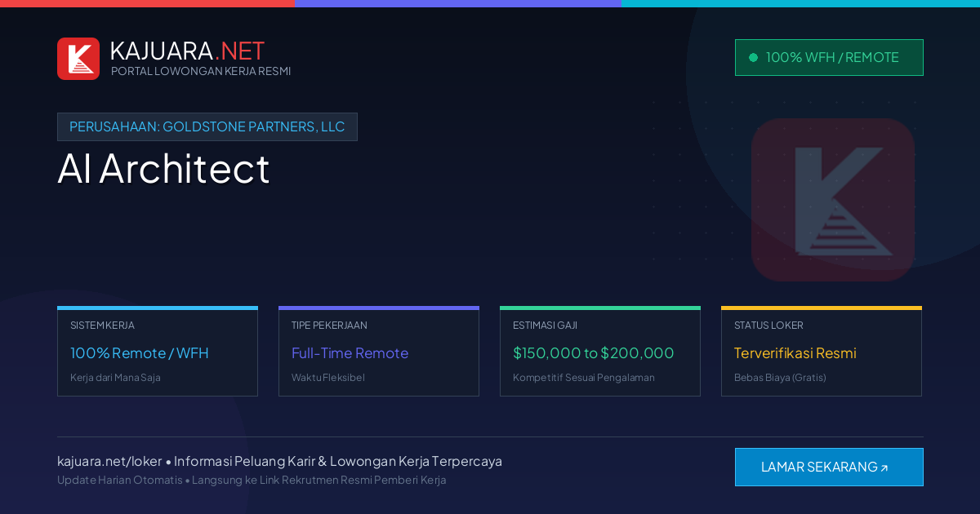Image resolution: width=980 pixels, height=514 pixels.
Task: Click Portal Lowongan Kerja Resmi tagline
Action: click(x=201, y=71)
